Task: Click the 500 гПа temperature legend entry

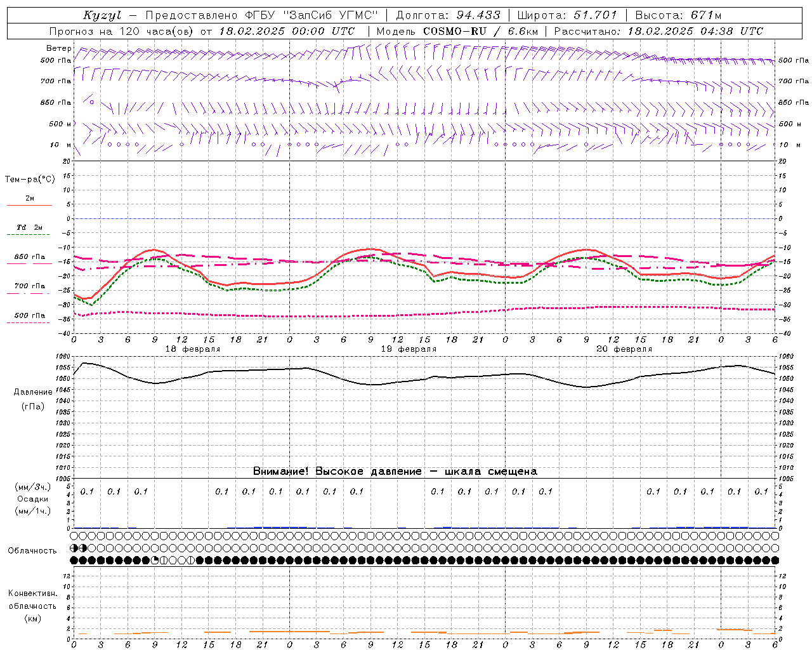Action: (x=29, y=315)
